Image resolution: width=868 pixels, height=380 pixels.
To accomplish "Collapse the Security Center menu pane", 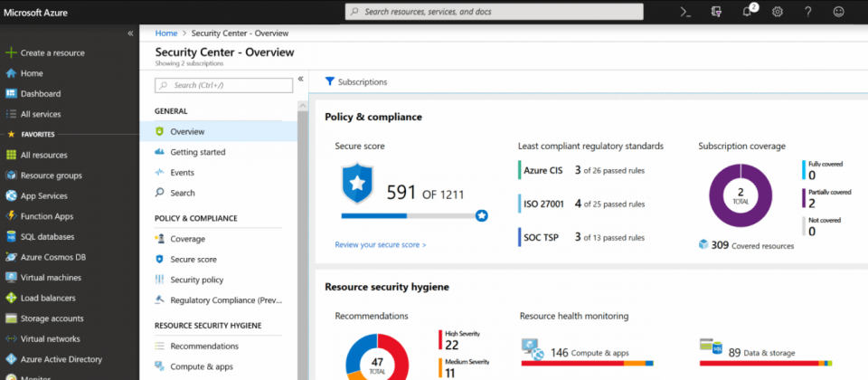I will tap(300, 79).
